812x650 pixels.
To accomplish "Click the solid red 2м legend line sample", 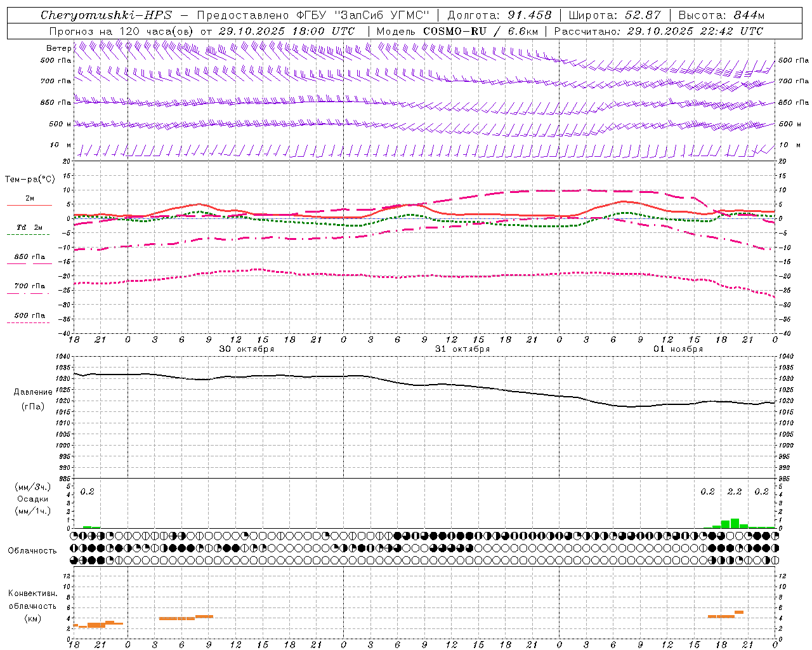I will 29,206.
